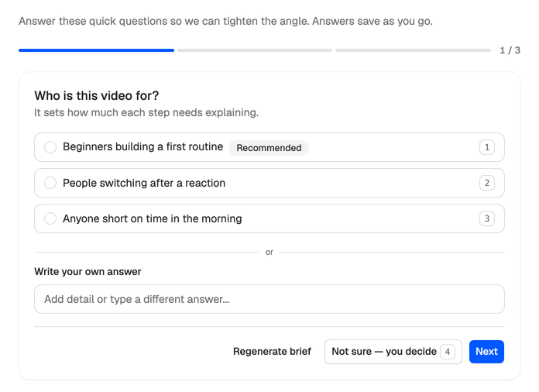Click the 'Beginners building a first routine' text

[x=143, y=147]
